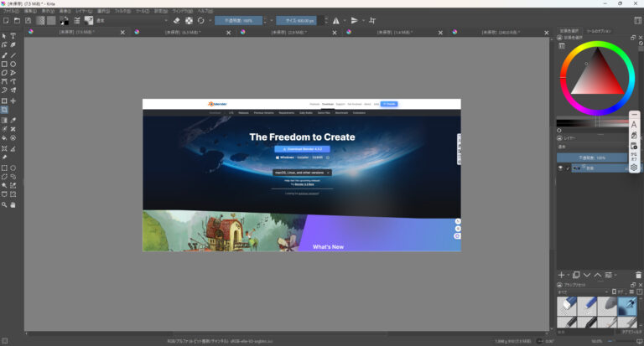Select the Text tool in the toolbox
This screenshot has width=644, height=346.
coord(13,36)
